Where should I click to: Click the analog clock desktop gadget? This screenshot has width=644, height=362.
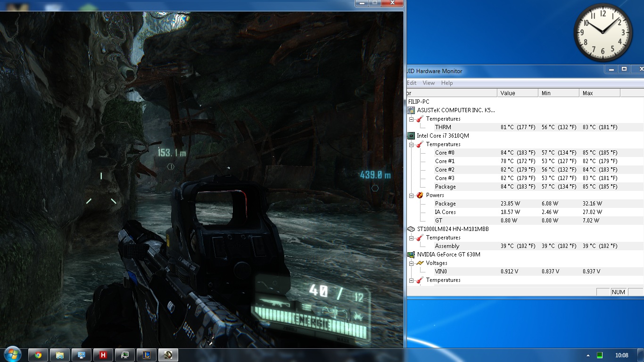point(603,33)
